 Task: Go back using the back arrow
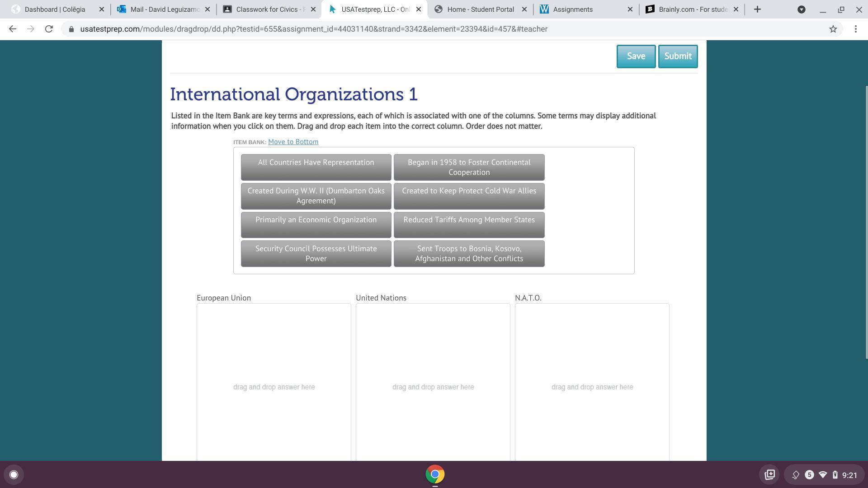(x=13, y=29)
